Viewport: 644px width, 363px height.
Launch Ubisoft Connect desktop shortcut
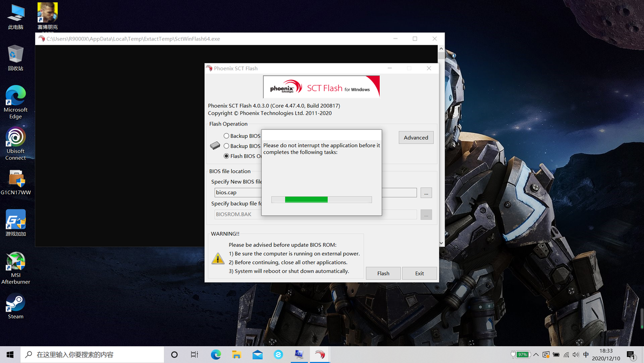[16, 143]
